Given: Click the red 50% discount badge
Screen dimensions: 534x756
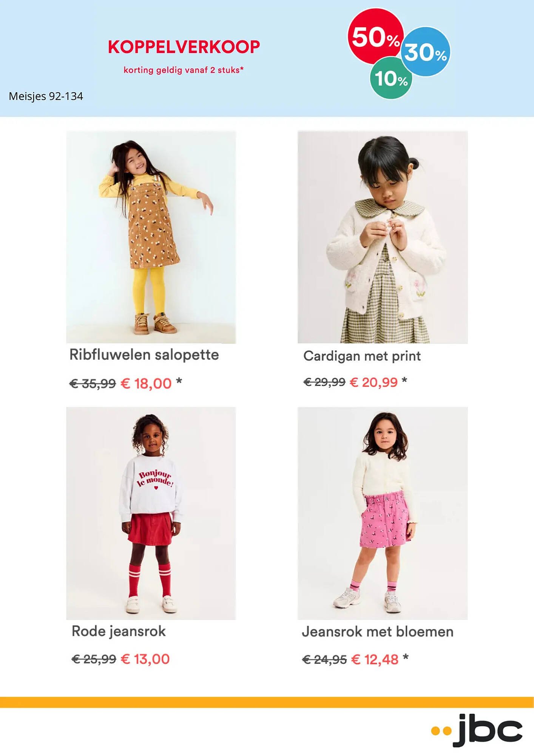Looking at the screenshot, I should click(x=376, y=36).
